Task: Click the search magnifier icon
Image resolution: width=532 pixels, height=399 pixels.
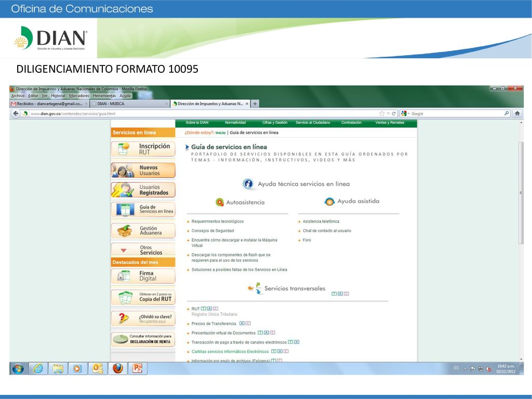Action: coord(507,113)
